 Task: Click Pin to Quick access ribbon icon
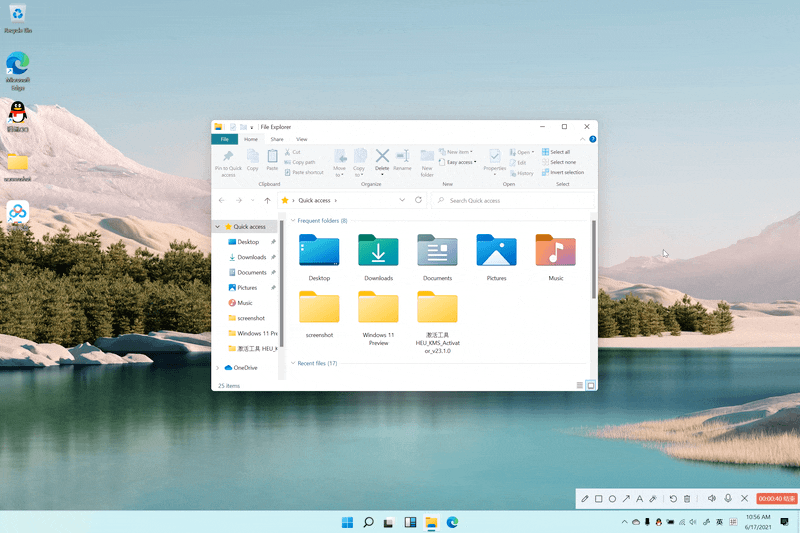point(228,163)
